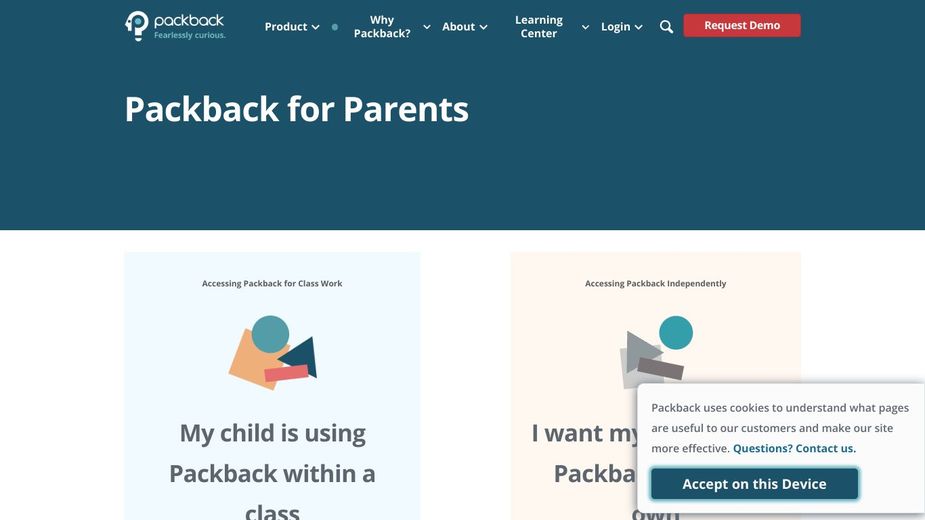Open the Login menu
925x520 pixels.
616,27
